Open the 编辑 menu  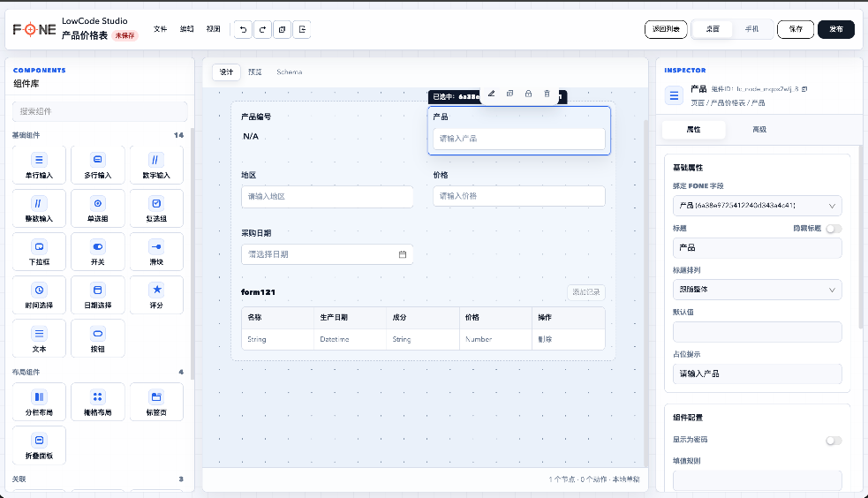(x=187, y=29)
